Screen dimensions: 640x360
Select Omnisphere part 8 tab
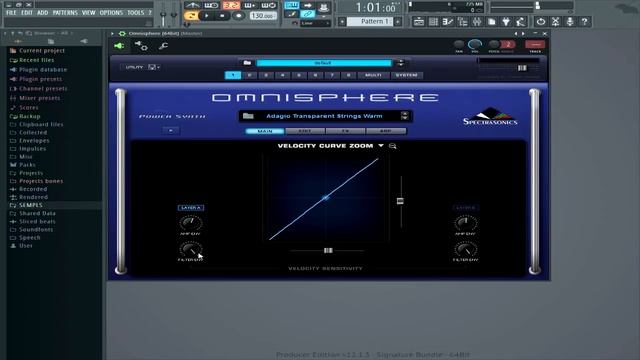[348, 75]
